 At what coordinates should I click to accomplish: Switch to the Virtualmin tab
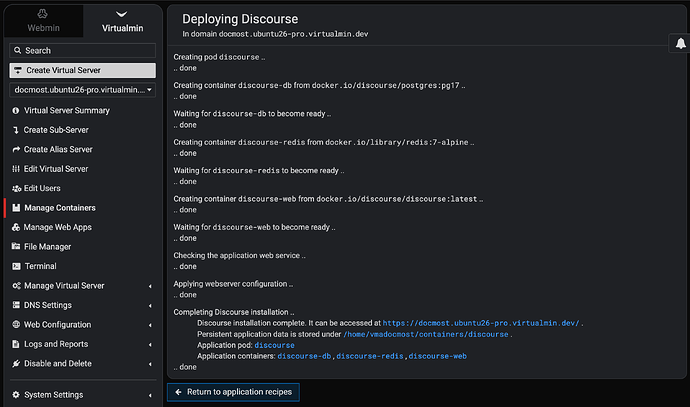[122, 21]
